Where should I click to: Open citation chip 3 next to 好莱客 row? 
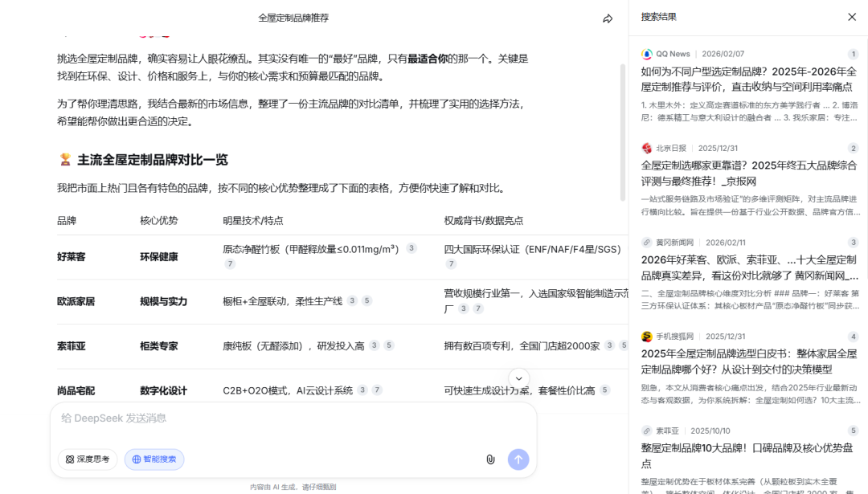click(x=410, y=249)
